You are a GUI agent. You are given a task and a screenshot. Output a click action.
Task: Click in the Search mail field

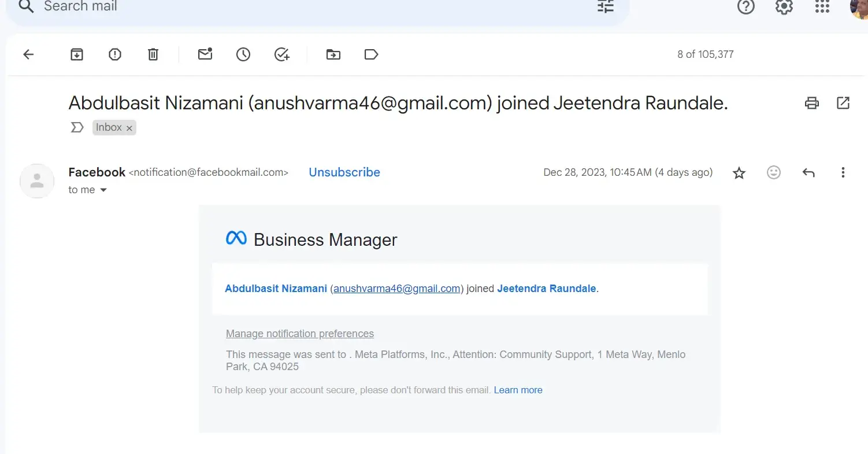point(289,6)
